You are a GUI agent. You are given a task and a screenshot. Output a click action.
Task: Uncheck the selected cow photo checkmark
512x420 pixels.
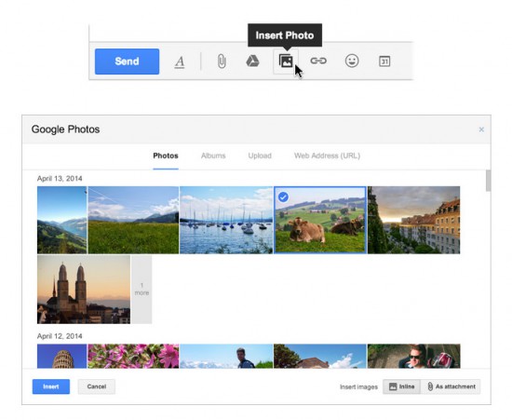(283, 196)
